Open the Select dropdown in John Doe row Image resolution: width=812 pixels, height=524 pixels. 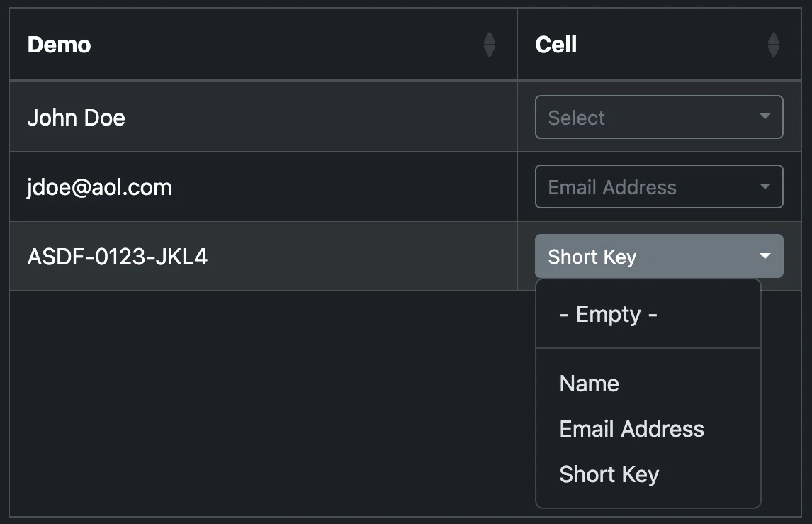pyautogui.click(x=659, y=117)
